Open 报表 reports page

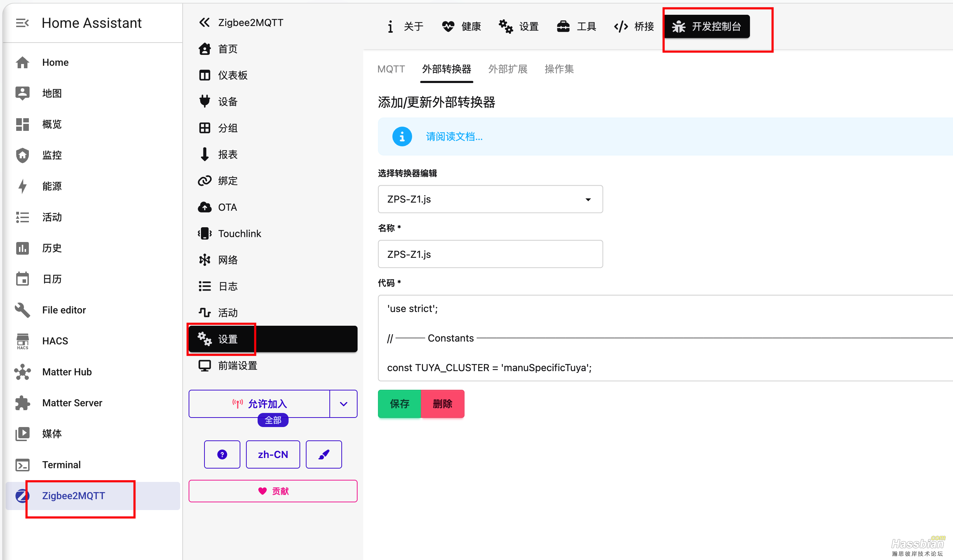click(273, 155)
